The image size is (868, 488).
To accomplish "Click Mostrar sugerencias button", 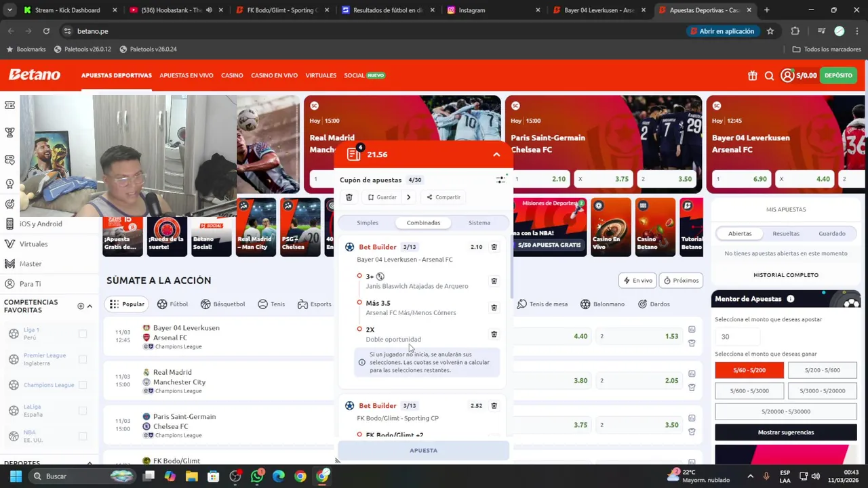I will pyautogui.click(x=786, y=432).
